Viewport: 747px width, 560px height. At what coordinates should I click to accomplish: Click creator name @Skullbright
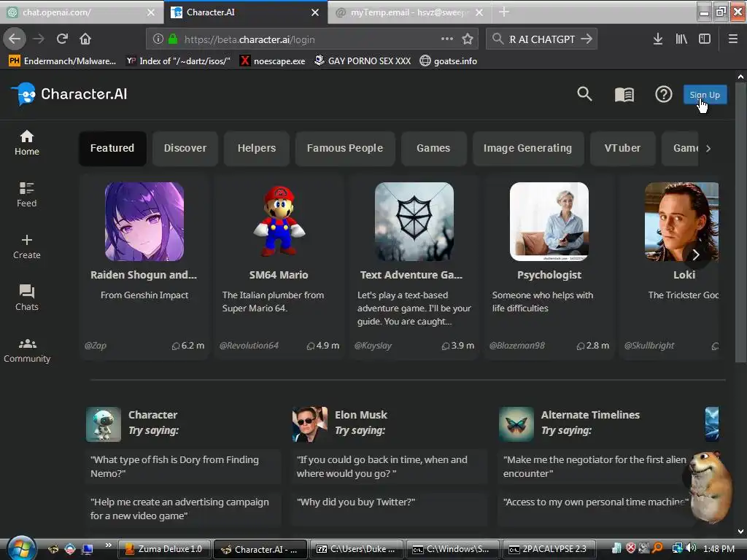[x=649, y=346]
